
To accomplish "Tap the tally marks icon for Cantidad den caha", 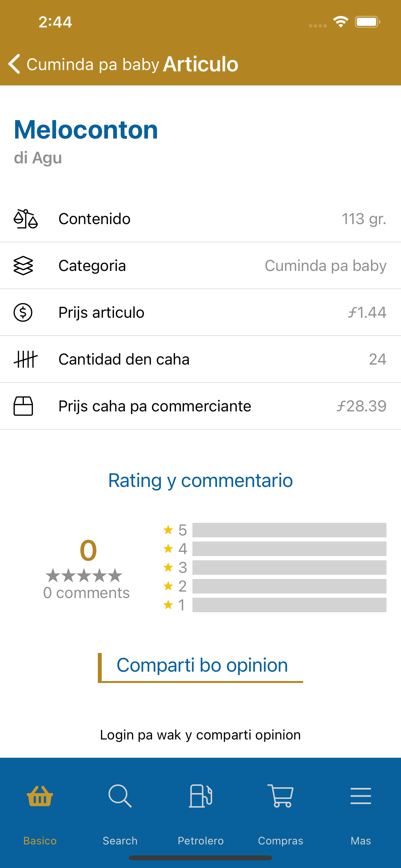I will click(x=26, y=359).
